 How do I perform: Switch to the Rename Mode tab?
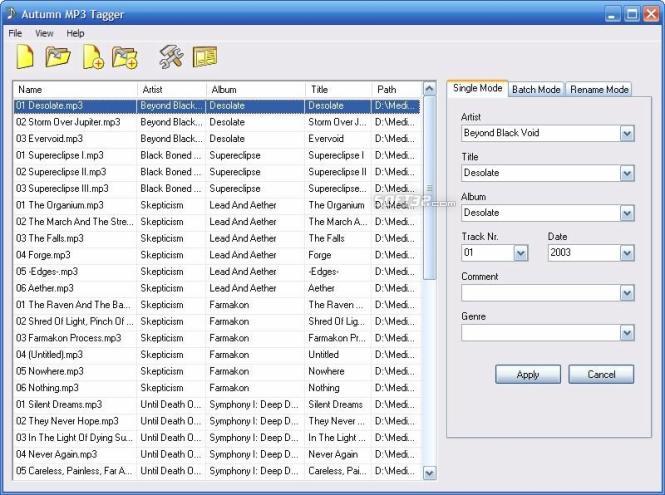click(599, 89)
